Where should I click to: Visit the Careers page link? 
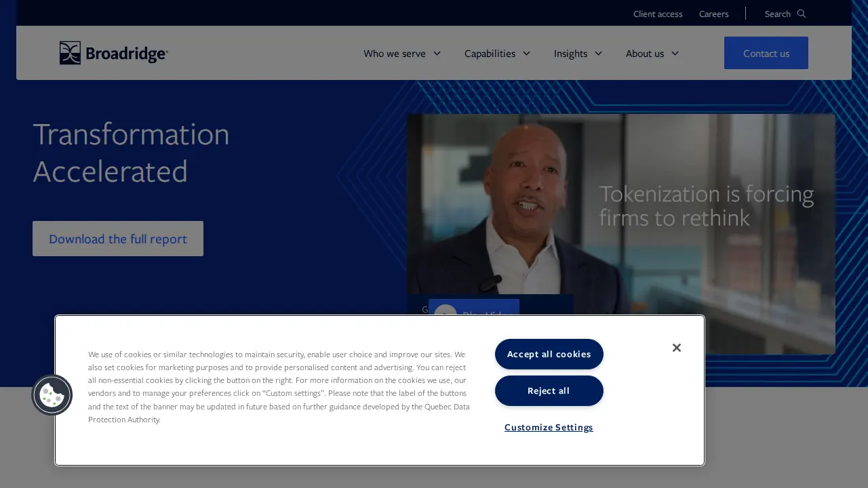[714, 14]
